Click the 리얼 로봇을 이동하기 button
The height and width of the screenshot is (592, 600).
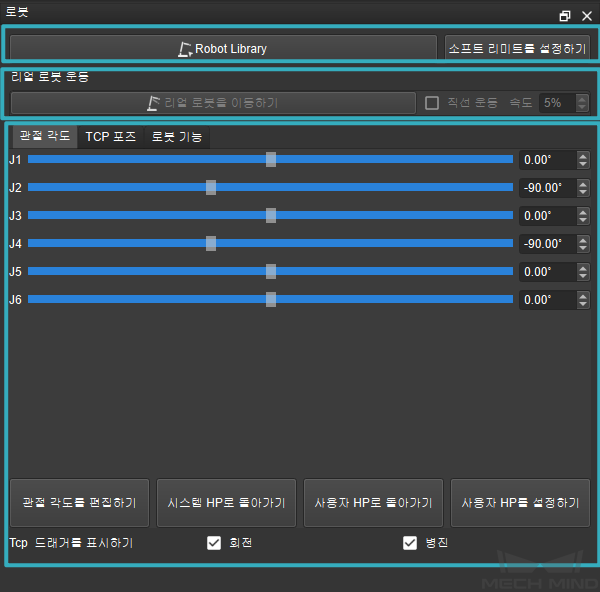213,103
